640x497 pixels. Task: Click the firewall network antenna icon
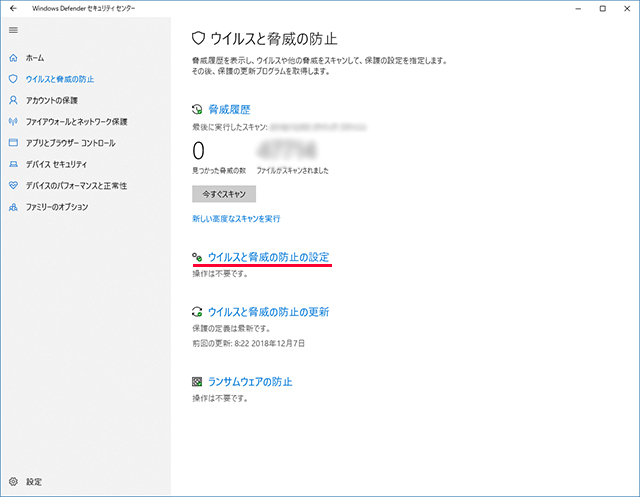point(13,122)
